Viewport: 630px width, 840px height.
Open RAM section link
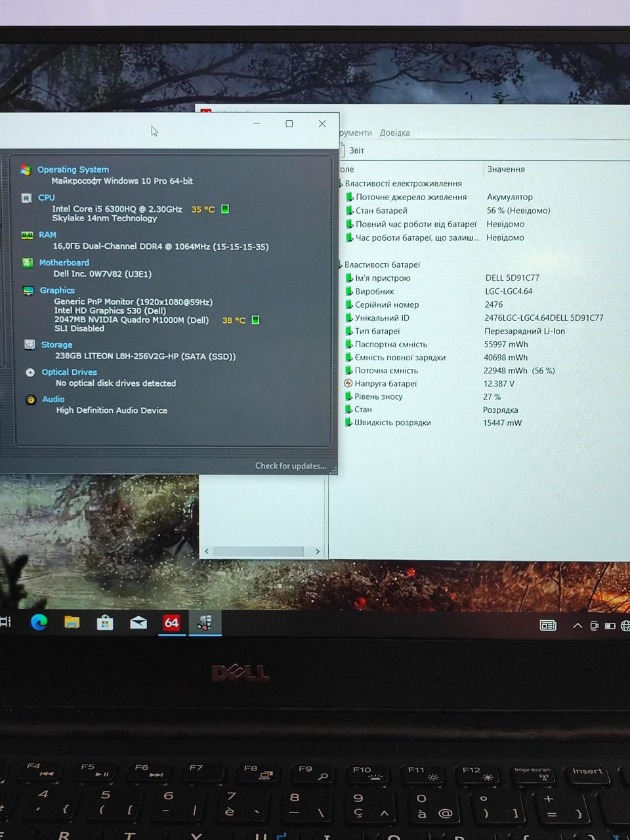click(x=47, y=234)
